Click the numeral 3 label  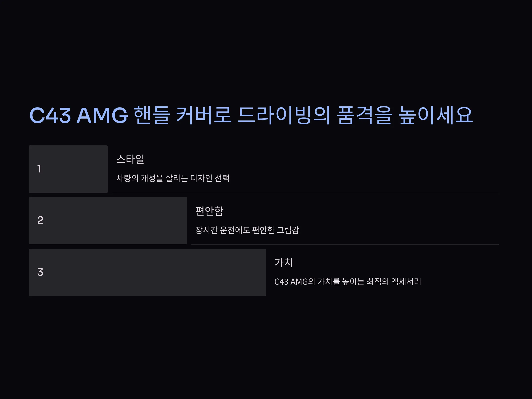tap(40, 272)
